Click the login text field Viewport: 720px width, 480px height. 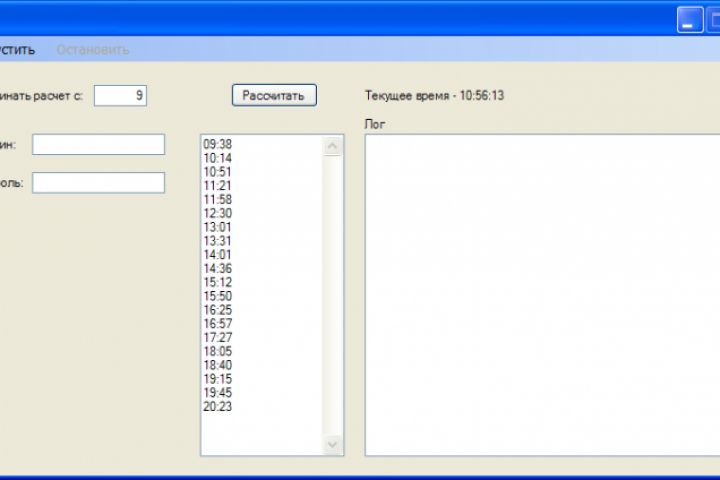[98, 144]
